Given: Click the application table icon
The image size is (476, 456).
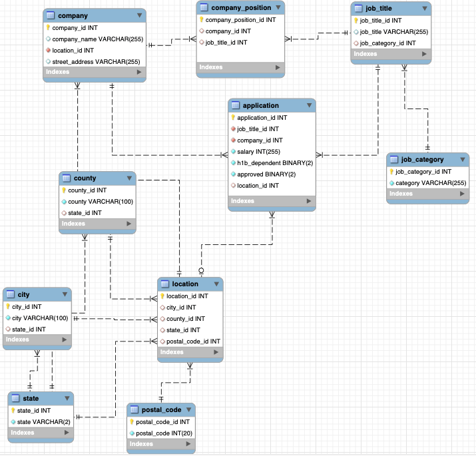Looking at the screenshot, I should tap(235, 105).
